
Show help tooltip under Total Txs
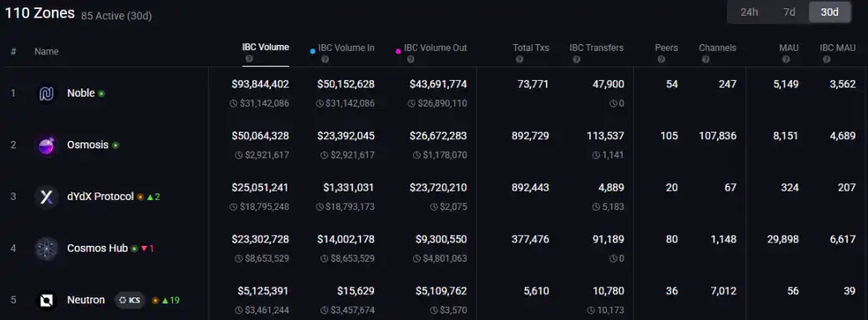tap(518, 59)
